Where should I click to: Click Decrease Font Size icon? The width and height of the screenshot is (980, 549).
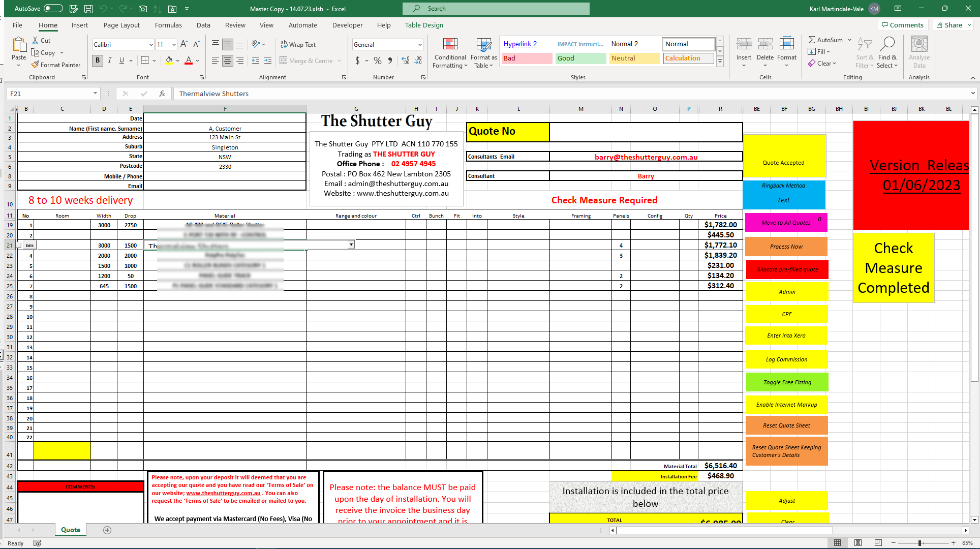pos(196,44)
